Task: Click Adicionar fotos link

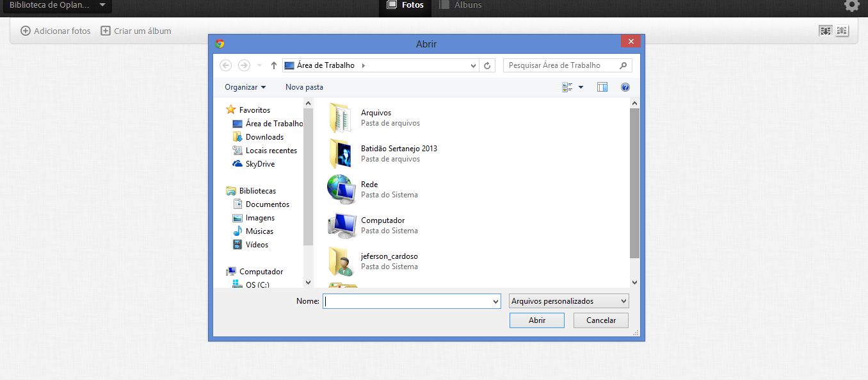Action: point(56,31)
